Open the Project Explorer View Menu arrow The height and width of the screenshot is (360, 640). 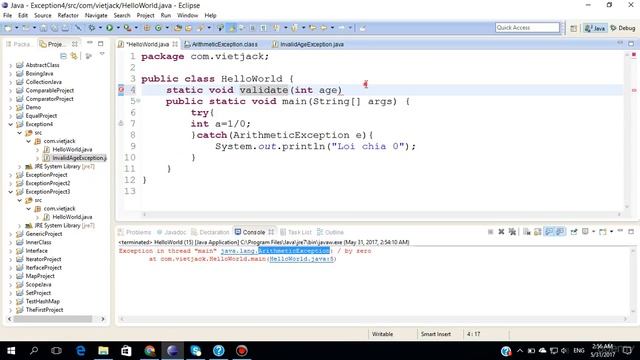click(x=102, y=54)
